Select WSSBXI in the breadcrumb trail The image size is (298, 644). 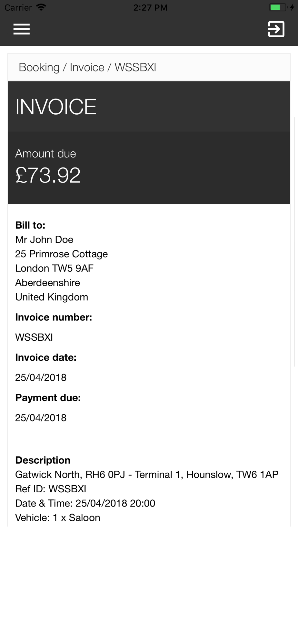(x=135, y=67)
